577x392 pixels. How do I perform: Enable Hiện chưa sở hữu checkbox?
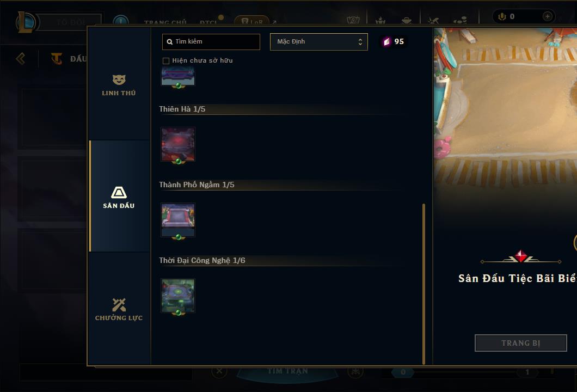166,61
